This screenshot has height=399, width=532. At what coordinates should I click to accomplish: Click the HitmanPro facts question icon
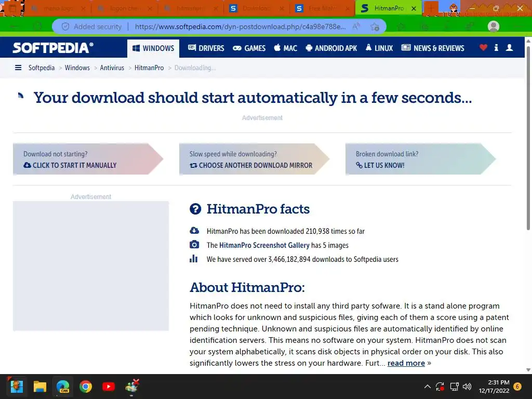click(x=195, y=209)
